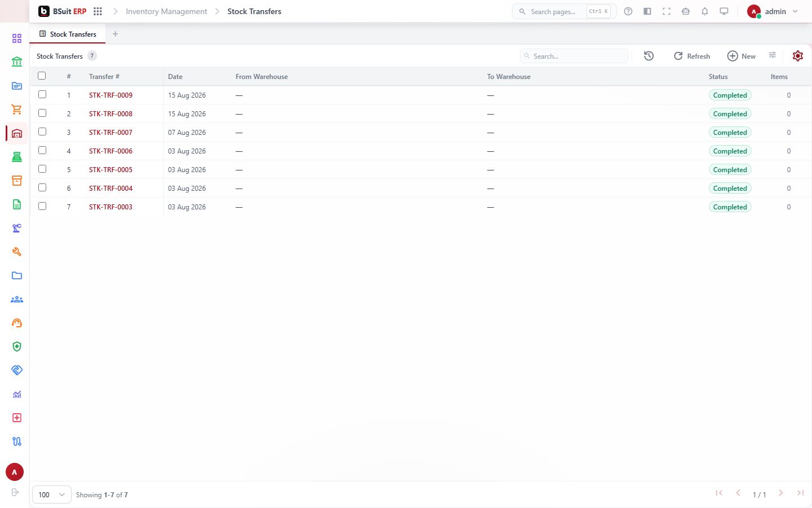
Task: Check the box for STK-TRF-0005
Action: [42, 169]
